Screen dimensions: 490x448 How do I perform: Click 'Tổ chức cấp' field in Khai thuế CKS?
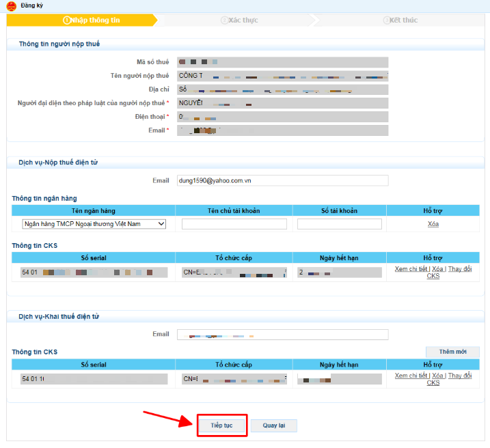[x=234, y=379]
